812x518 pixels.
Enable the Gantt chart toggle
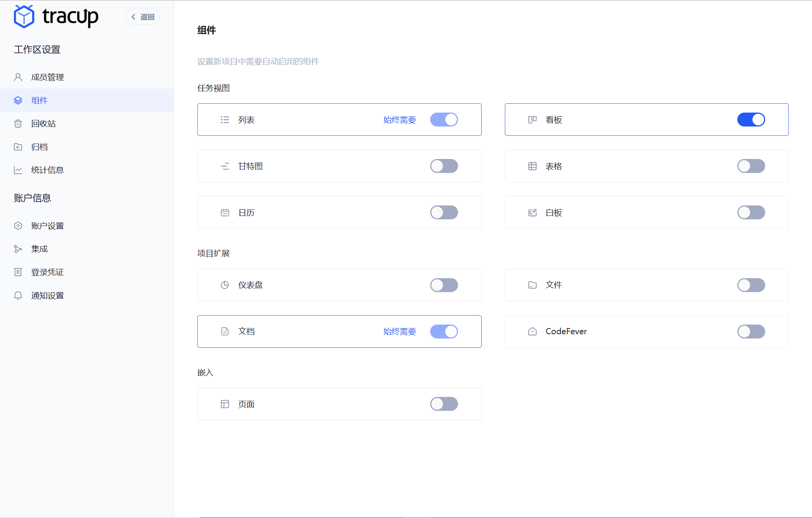[x=444, y=166]
